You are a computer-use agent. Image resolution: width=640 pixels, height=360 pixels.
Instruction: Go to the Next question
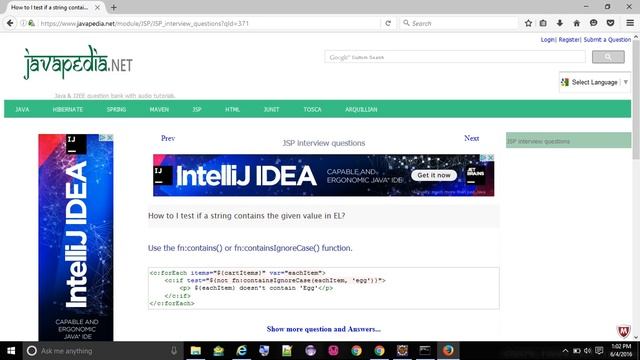[471, 138]
